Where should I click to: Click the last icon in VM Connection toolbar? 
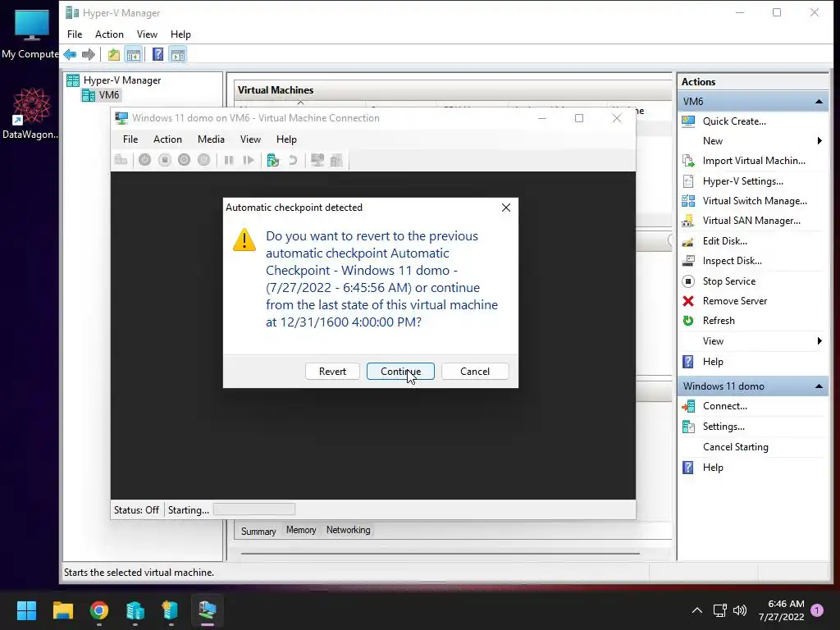[x=336, y=160]
